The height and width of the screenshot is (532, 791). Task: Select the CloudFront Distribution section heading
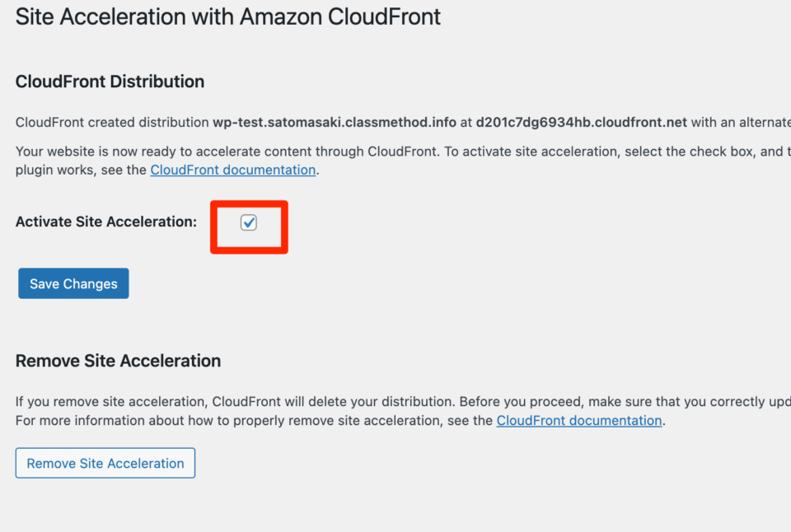point(110,82)
